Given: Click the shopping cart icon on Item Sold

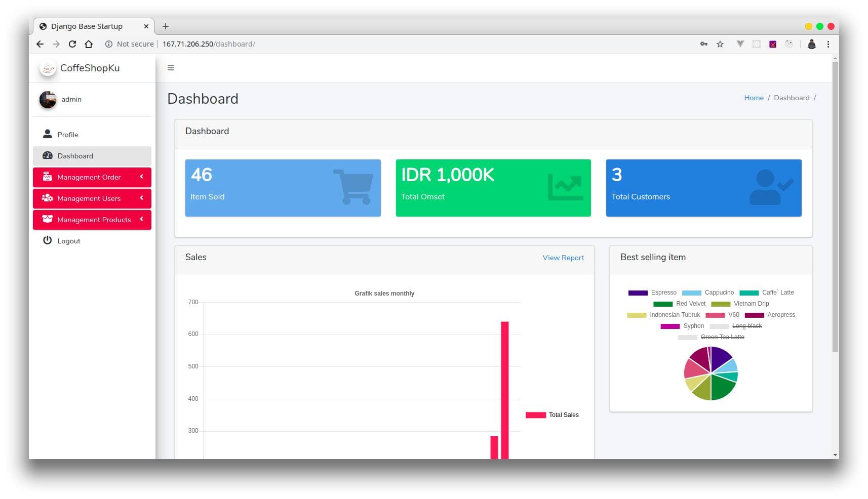Looking at the screenshot, I should (353, 187).
